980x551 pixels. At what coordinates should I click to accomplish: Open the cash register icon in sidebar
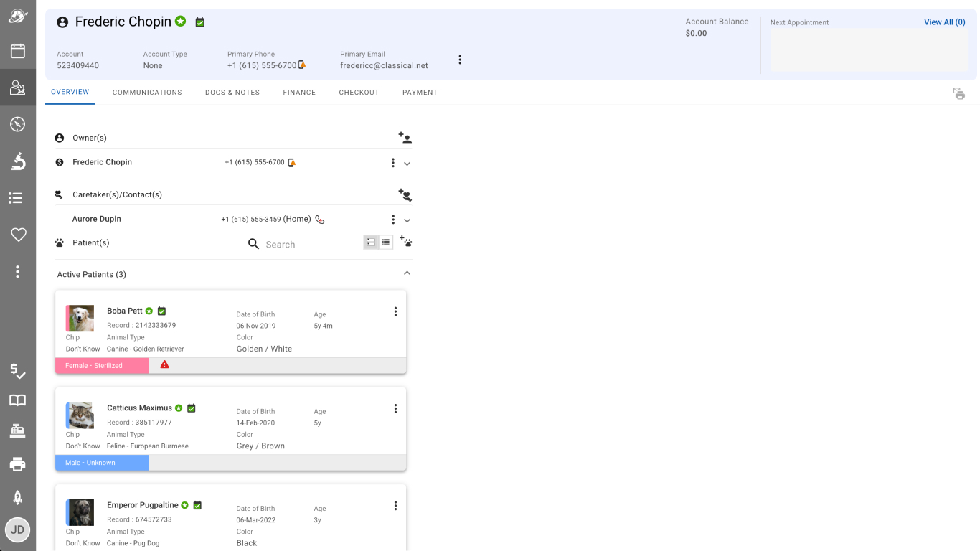click(x=18, y=431)
